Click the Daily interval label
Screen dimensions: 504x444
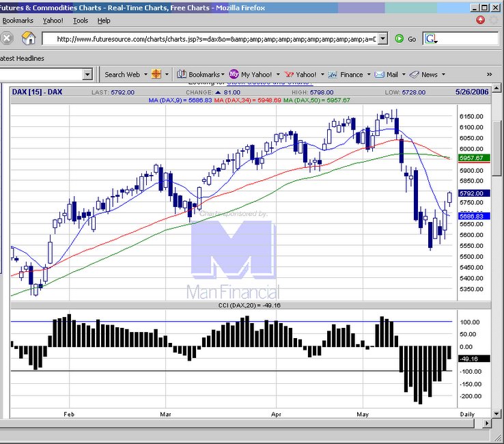pyautogui.click(x=467, y=415)
